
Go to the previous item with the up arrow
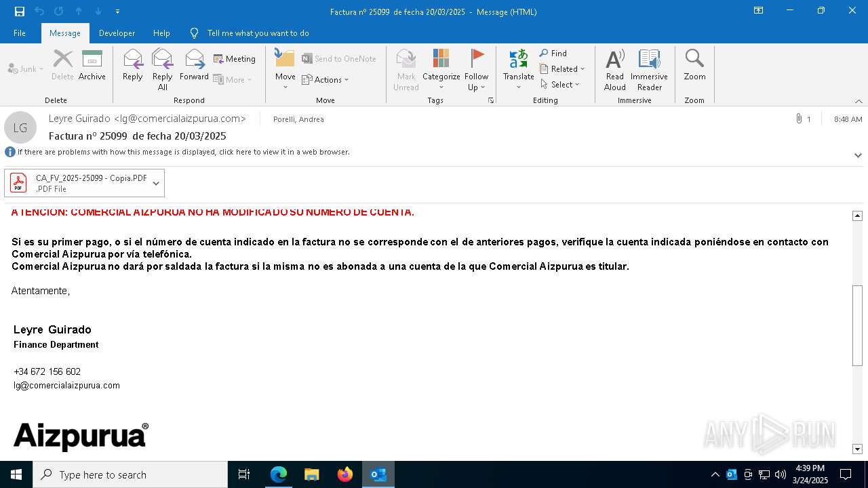tap(79, 12)
